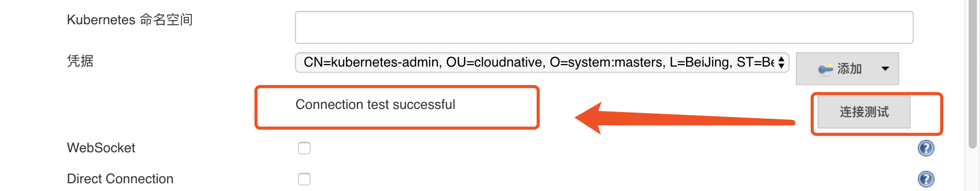This screenshot has width=980, height=191.
Task: Click the Connection test successful message
Action: pyautogui.click(x=375, y=105)
